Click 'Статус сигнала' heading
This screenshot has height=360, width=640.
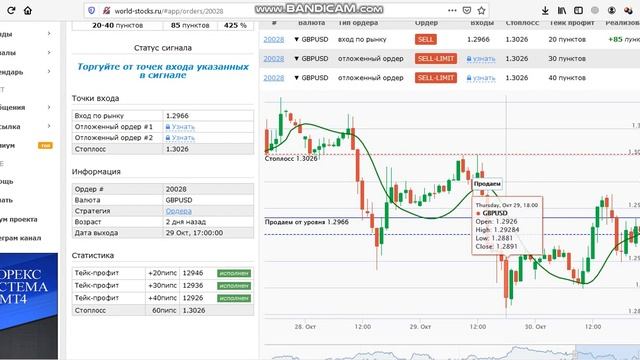pyautogui.click(x=162, y=48)
